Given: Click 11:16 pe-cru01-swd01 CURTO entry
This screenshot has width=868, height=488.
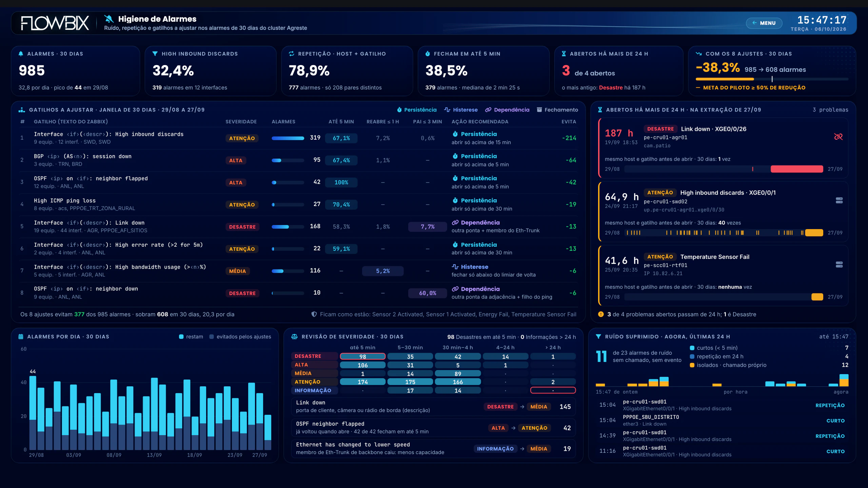Looking at the screenshot, I should click(722, 451).
